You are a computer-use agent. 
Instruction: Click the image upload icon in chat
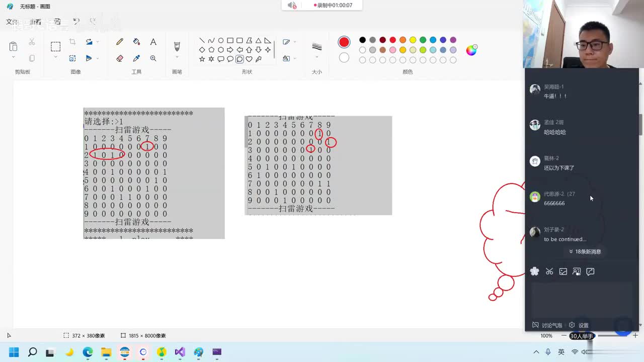[563, 271]
